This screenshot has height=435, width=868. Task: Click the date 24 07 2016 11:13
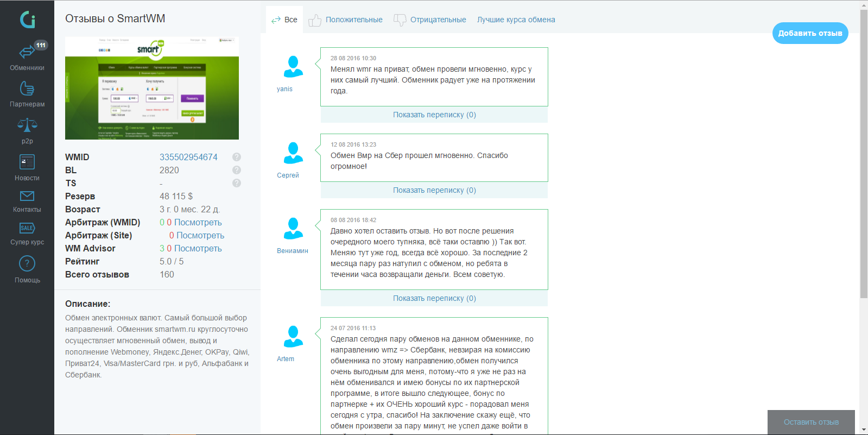[353, 328]
